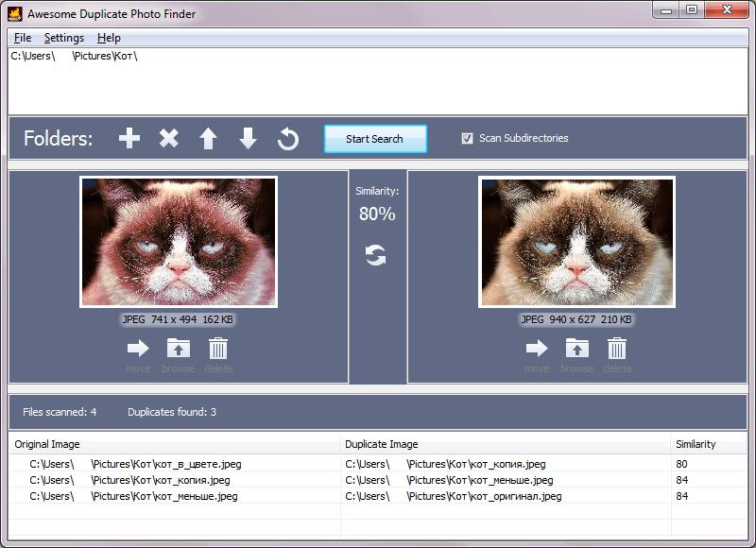This screenshot has height=548, width=756.
Task: Remove selected folder with the X icon
Action: pyautogui.click(x=169, y=138)
